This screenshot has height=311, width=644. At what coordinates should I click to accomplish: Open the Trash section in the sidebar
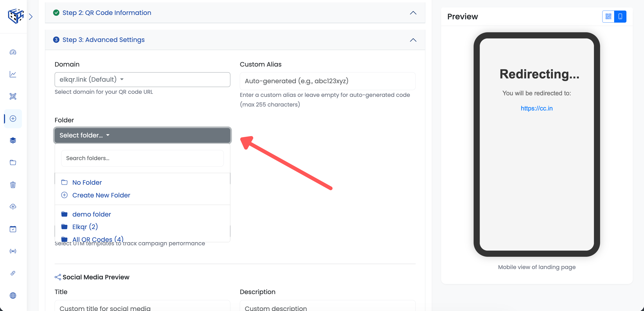[x=13, y=185]
